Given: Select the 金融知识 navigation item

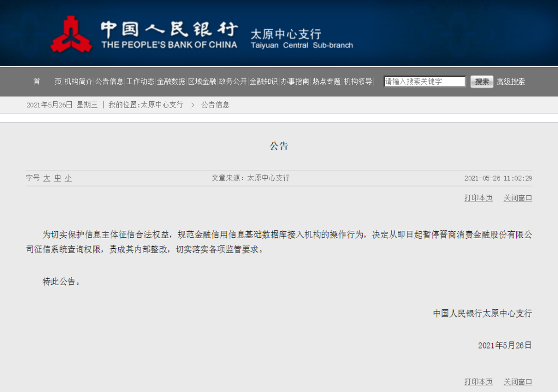Looking at the screenshot, I should pyautogui.click(x=262, y=81).
